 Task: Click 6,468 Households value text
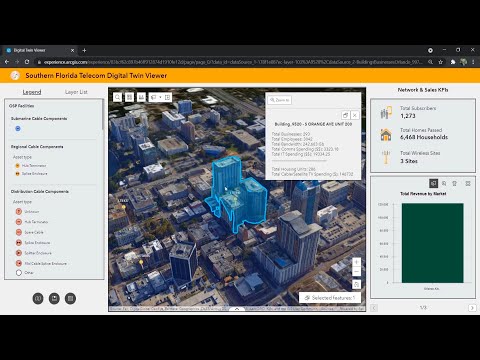[x=424, y=137]
